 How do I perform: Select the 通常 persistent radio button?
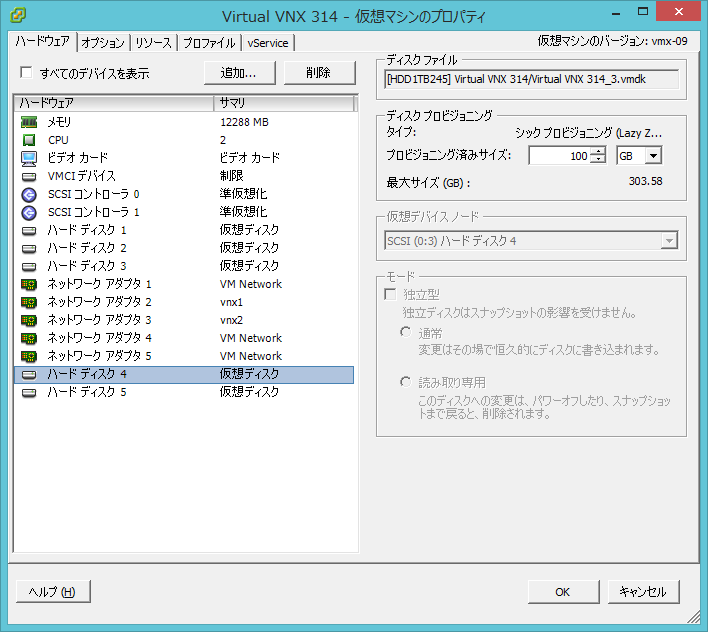(405, 332)
